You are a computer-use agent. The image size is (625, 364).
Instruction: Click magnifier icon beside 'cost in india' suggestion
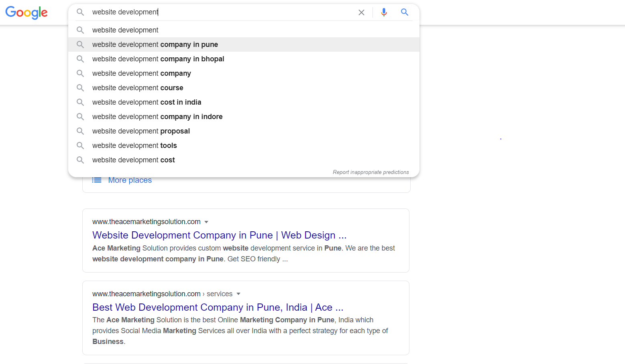click(x=80, y=102)
